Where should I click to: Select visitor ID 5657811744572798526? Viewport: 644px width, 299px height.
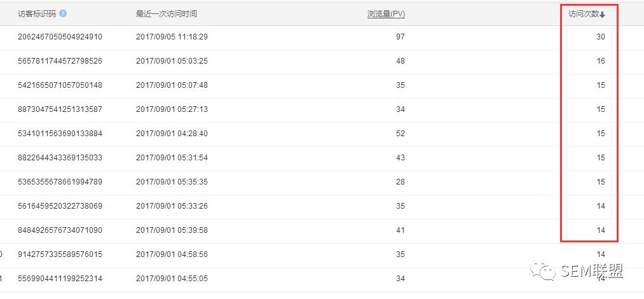pos(60,61)
